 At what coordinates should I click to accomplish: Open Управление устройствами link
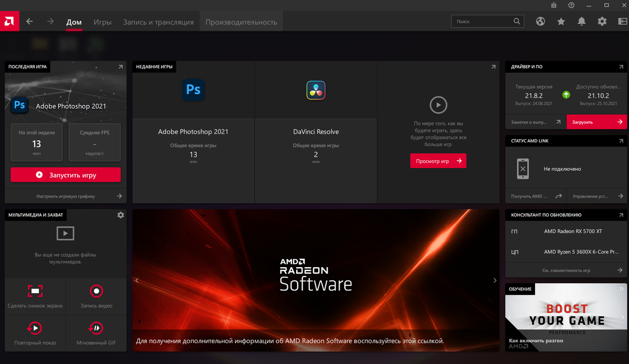click(x=597, y=196)
